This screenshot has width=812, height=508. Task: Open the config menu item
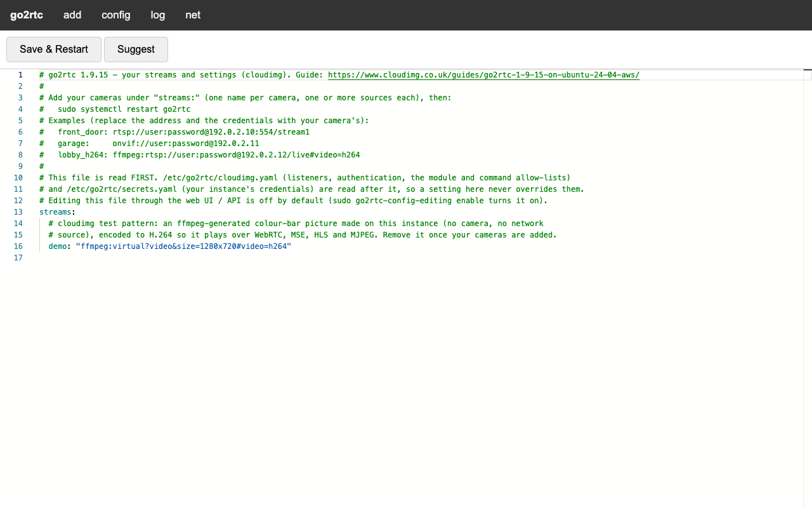pos(116,15)
